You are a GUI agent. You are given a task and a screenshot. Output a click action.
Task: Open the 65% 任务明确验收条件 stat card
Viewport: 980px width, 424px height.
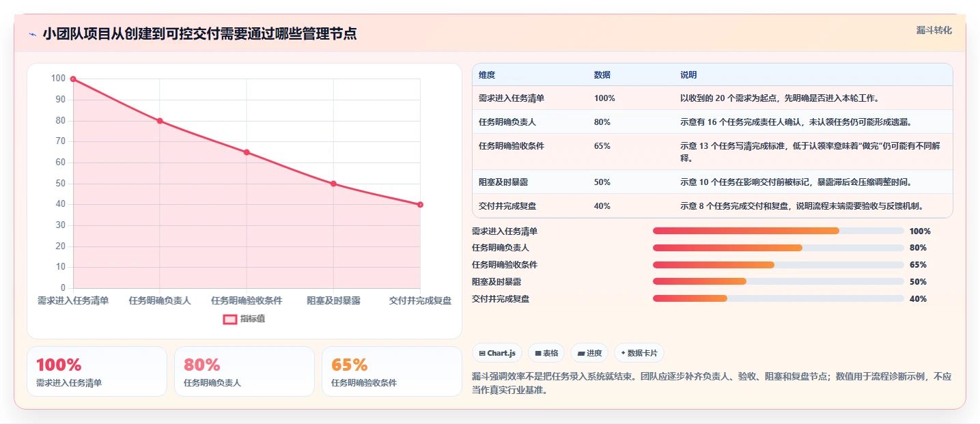click(392, 371)
